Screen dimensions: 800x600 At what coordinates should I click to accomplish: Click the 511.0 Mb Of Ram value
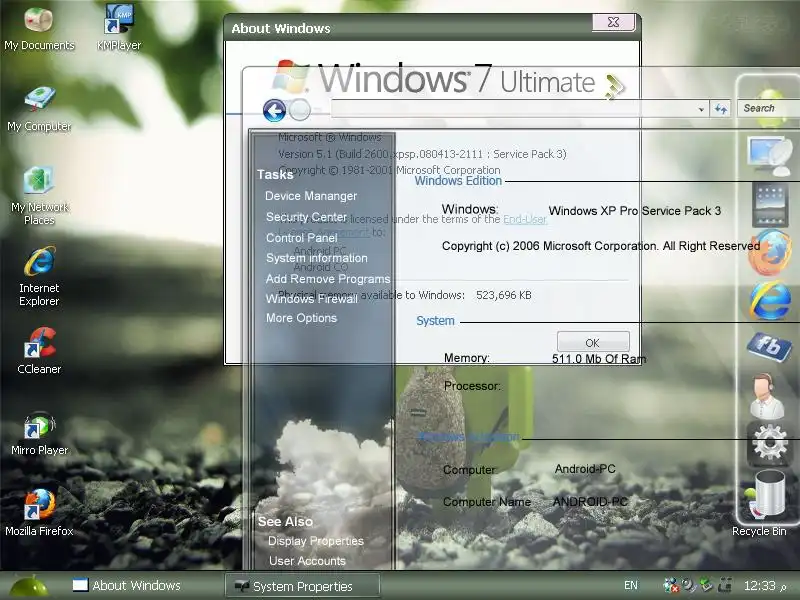coord(598,359)
